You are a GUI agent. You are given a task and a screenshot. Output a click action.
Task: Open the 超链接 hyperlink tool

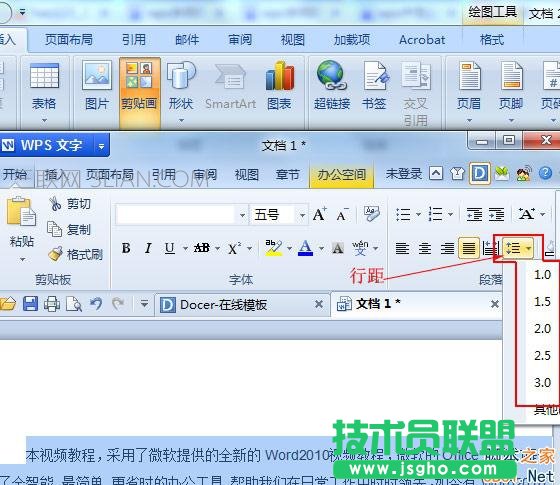332,76
